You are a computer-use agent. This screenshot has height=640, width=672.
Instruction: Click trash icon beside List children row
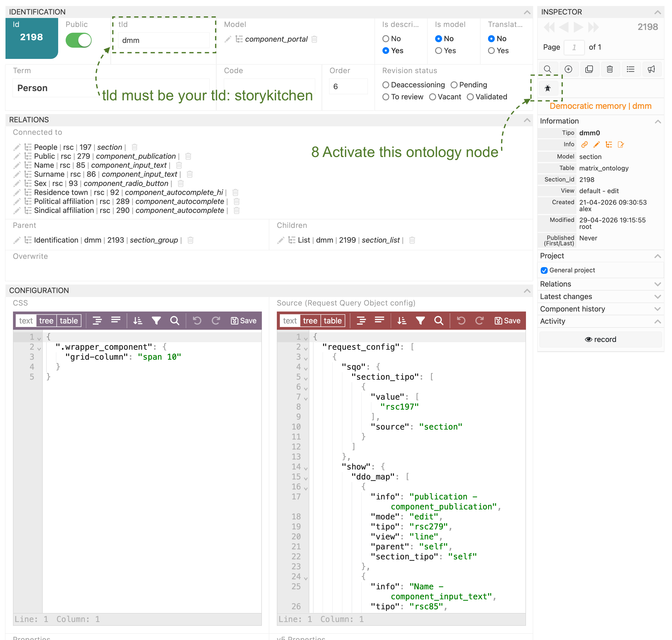412,240
